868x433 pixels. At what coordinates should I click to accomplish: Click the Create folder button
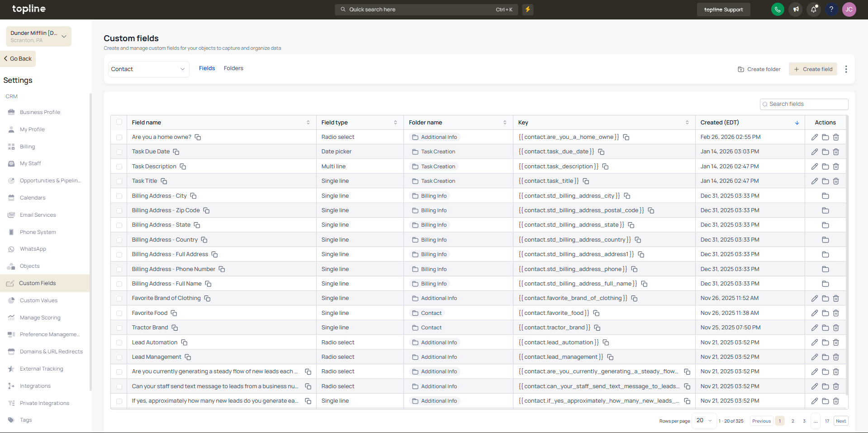[759, 69]
